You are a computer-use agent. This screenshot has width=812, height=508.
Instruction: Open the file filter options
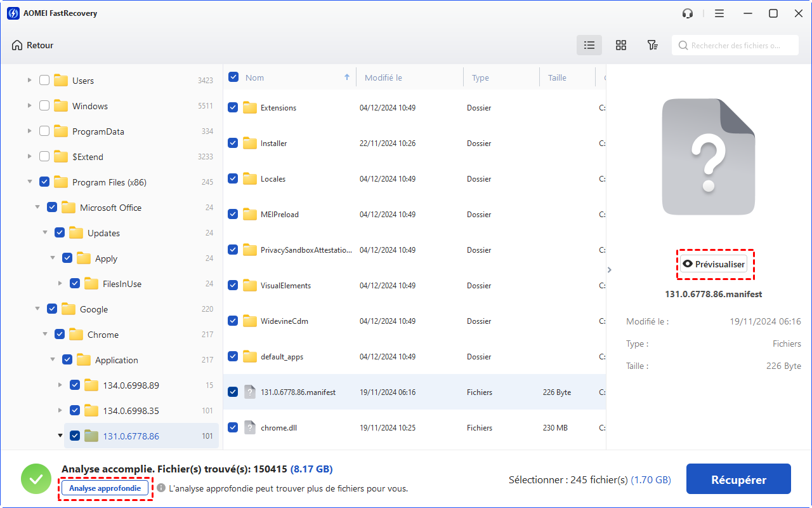[x=652, y=45]
